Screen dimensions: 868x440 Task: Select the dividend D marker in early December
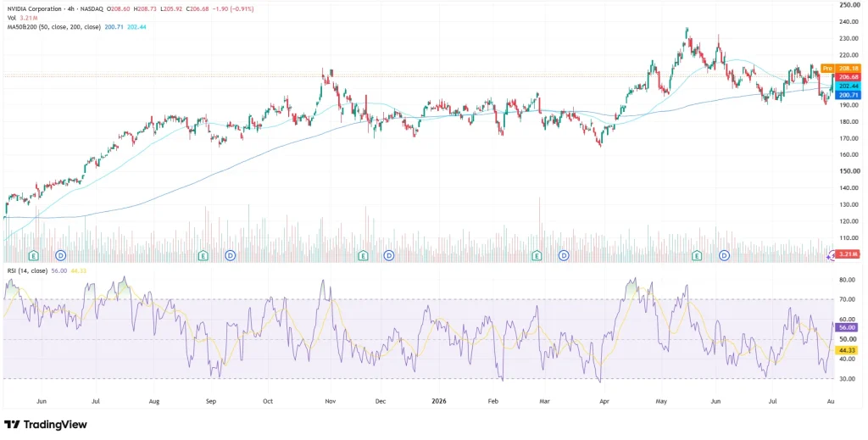tap(390, 256)
